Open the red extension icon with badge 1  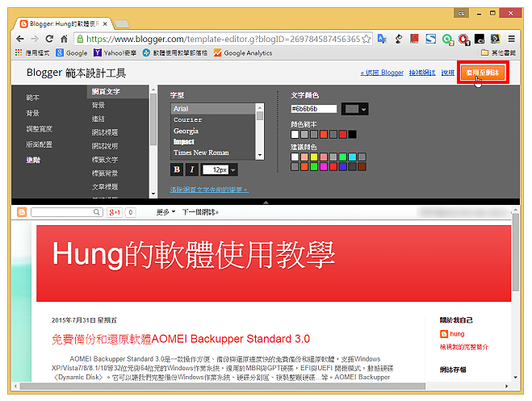(x=463, y=40)
